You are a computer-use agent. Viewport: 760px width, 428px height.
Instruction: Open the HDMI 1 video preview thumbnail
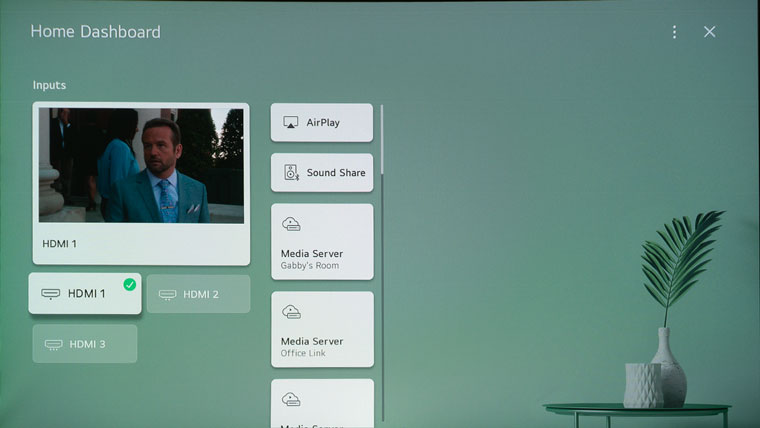coord(141,165)
